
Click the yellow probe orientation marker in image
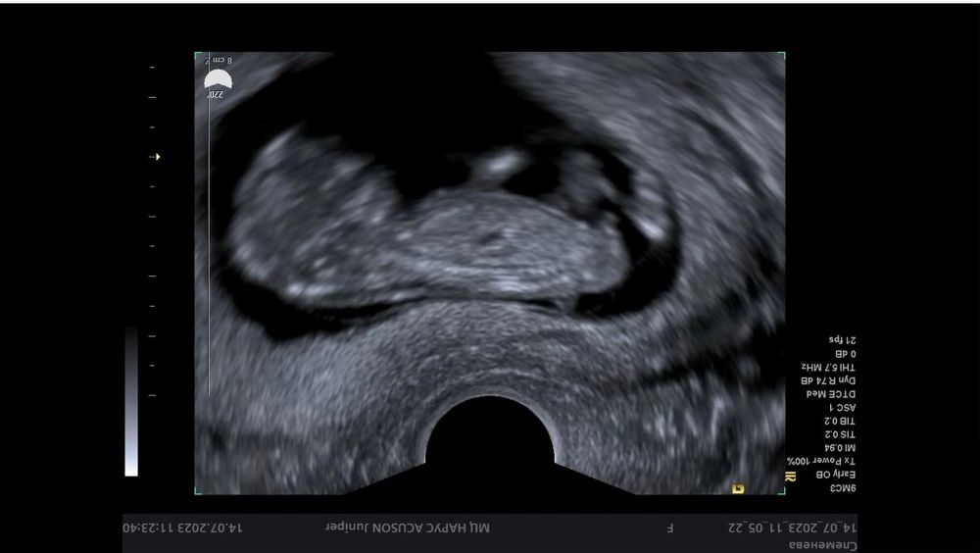[738, 487]
